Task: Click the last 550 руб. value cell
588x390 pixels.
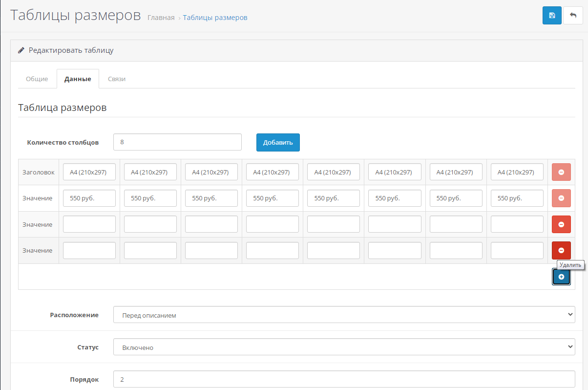Action: point(517,198)
